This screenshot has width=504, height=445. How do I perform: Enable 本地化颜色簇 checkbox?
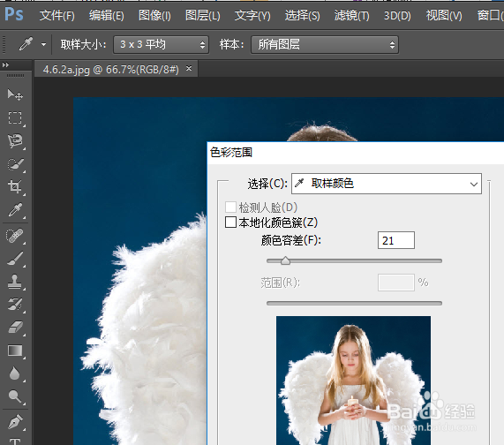[230, 222]
